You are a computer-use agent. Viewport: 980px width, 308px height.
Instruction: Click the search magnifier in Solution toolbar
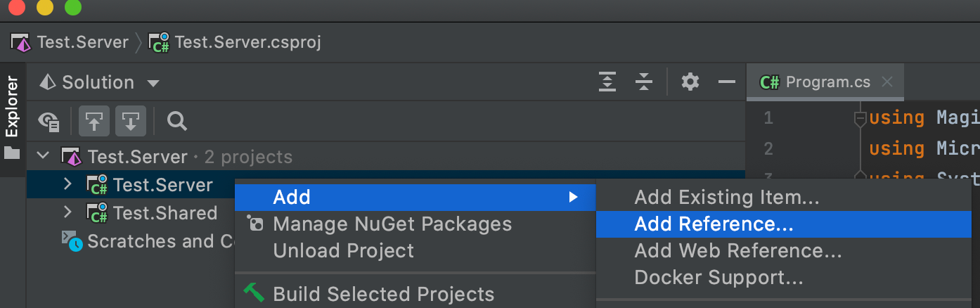[177, 122]
